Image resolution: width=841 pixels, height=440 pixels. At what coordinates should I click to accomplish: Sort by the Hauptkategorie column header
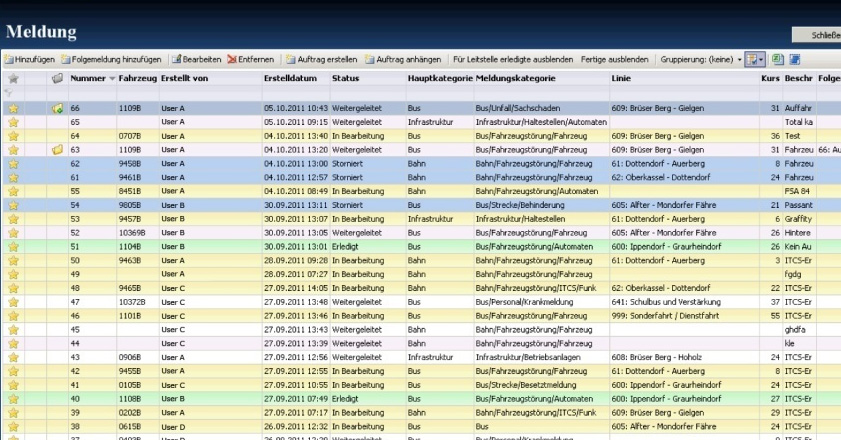click(x=440, y=78)
